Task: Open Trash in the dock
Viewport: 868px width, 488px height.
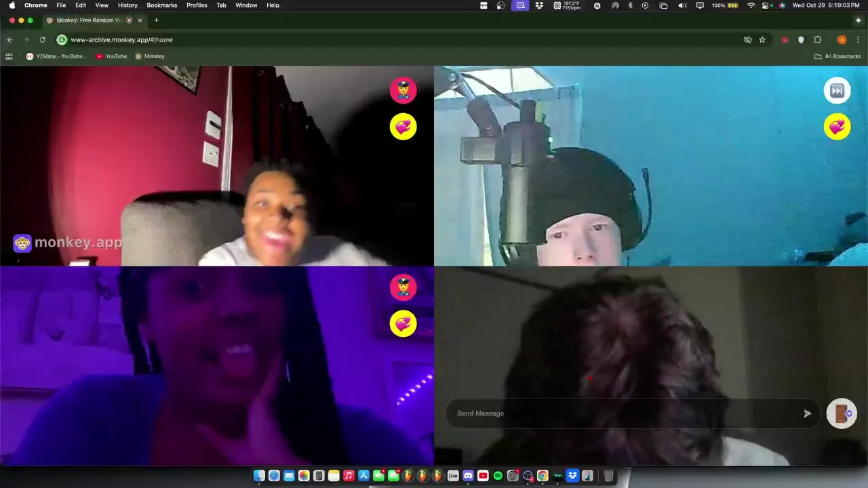Action: 608,476
